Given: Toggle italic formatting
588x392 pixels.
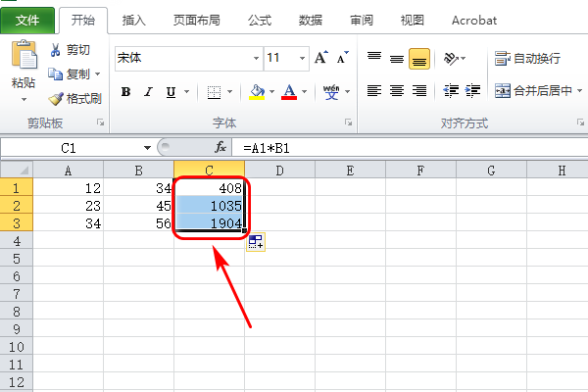Looking at the screenshot, I should pyautogui.click(x=149, y=91).
